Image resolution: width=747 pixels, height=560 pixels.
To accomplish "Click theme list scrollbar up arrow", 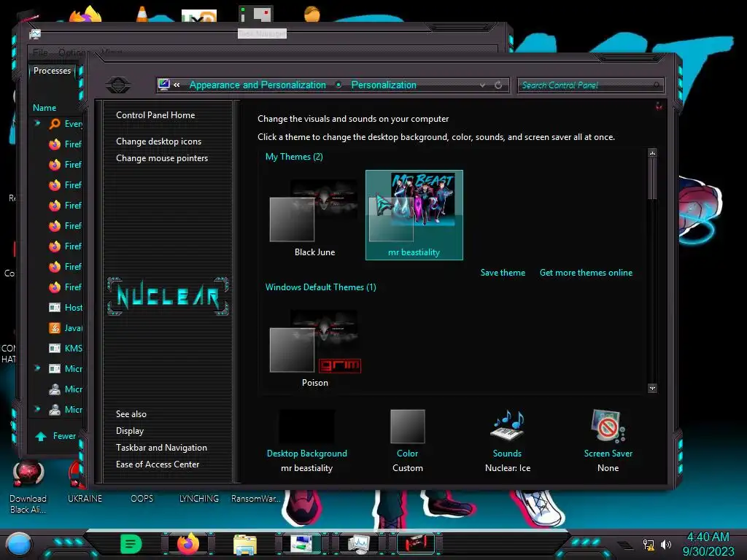I will click(x=653, y=153).
